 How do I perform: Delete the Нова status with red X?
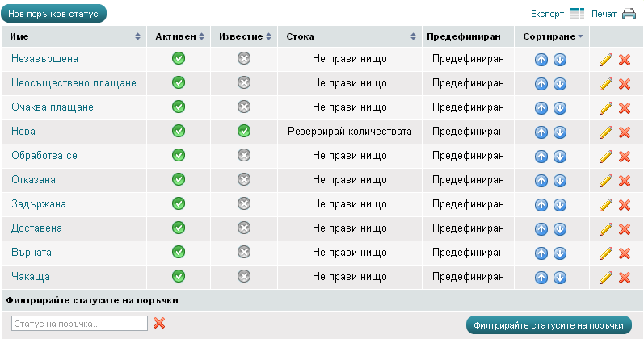coord(624,132)
